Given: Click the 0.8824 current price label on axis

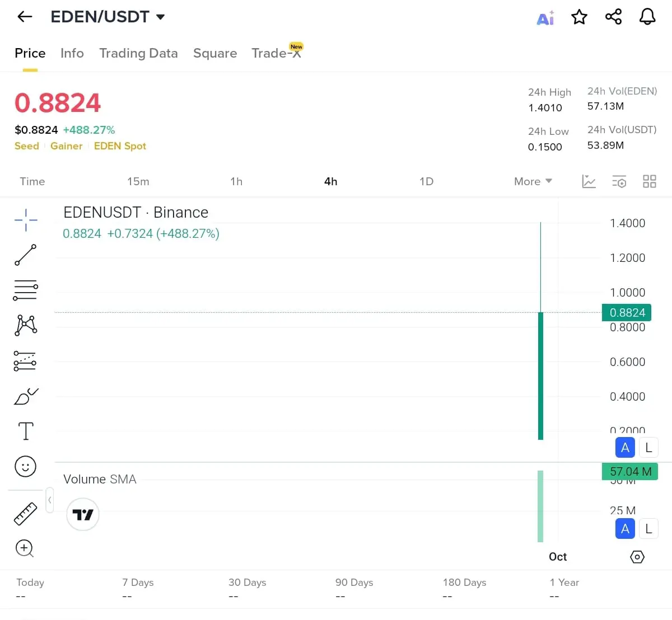Looking at the screenshot, I should (627, 313).
